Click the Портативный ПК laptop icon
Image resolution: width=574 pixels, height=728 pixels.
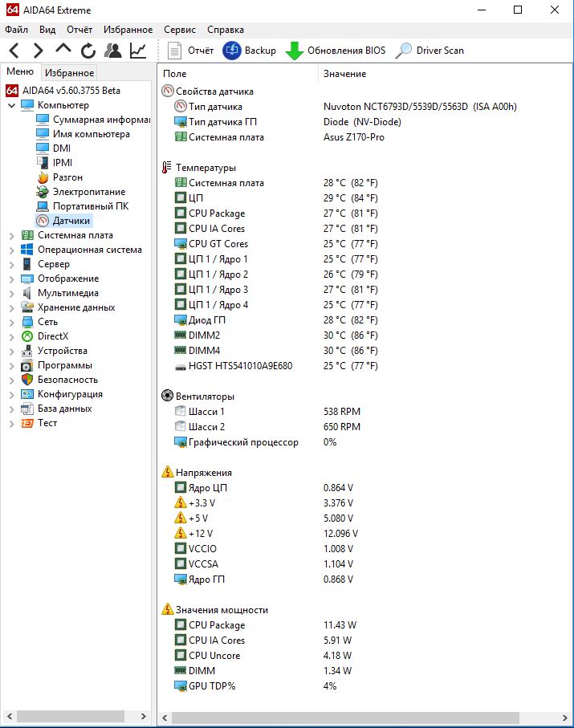tap(43, 206)
